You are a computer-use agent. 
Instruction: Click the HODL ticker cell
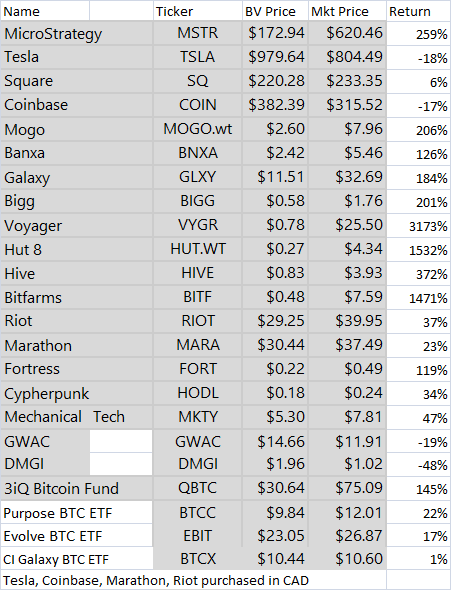(x=197, y=393)
